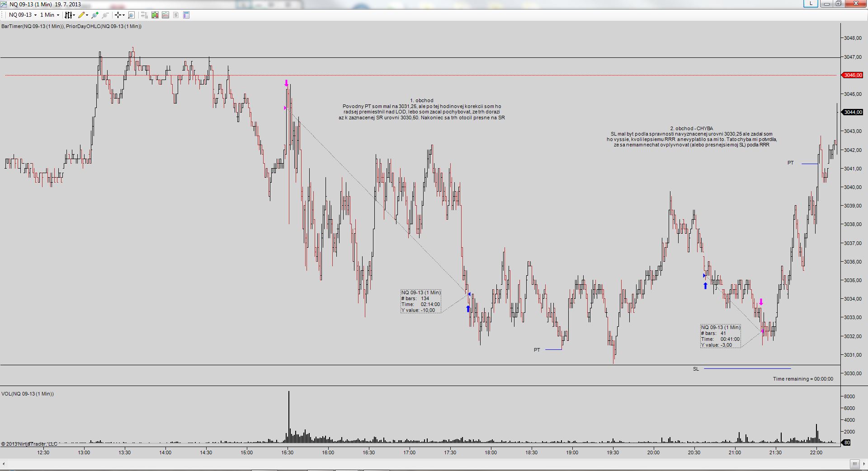Click the horizontal scrollbar thumb
The image size is (868, 471).
854,464
